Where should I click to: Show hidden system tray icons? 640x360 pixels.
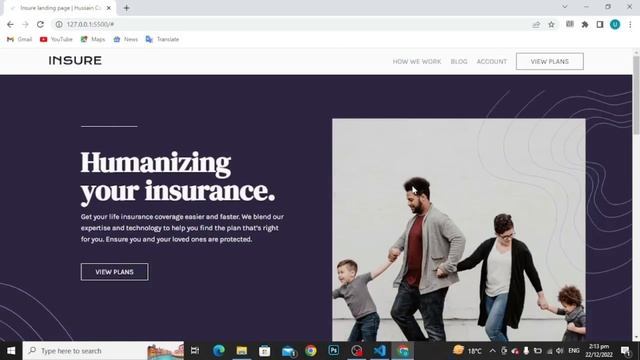click(x=493, y=351)
